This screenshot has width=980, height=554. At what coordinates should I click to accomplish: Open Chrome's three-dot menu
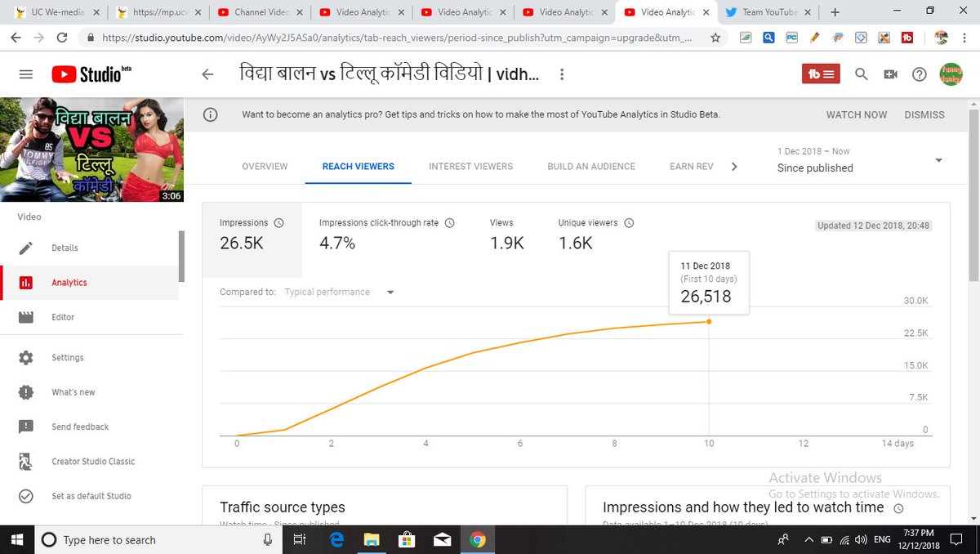pyautogui.click(x=964, y=38)
